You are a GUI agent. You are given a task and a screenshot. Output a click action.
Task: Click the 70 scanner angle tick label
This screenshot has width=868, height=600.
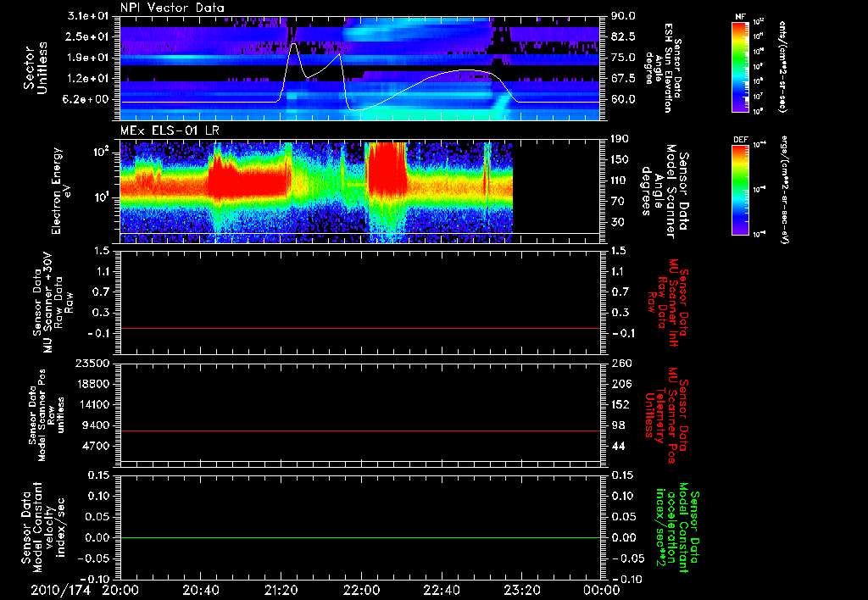pos(617,202)
